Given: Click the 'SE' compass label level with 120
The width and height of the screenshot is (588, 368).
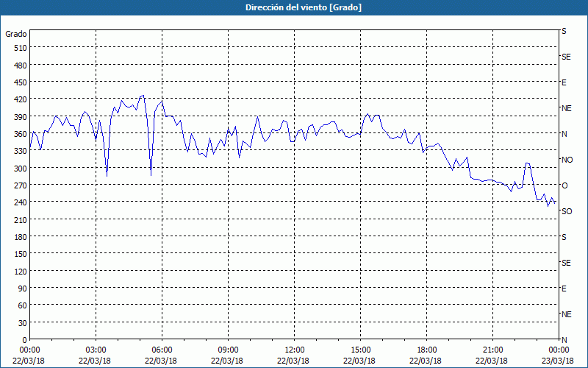Looking at the screenshot, I should coord(566,263).
